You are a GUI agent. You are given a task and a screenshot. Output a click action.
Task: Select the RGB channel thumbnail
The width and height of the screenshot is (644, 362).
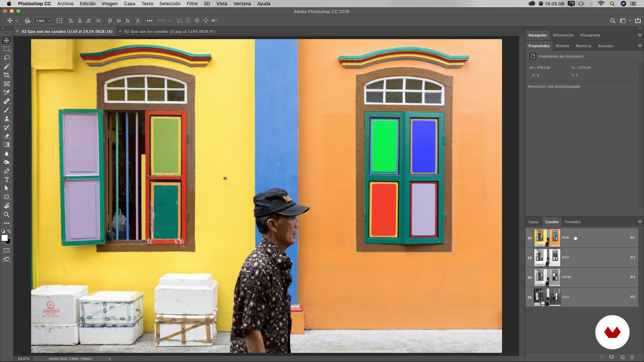(547, 238)
